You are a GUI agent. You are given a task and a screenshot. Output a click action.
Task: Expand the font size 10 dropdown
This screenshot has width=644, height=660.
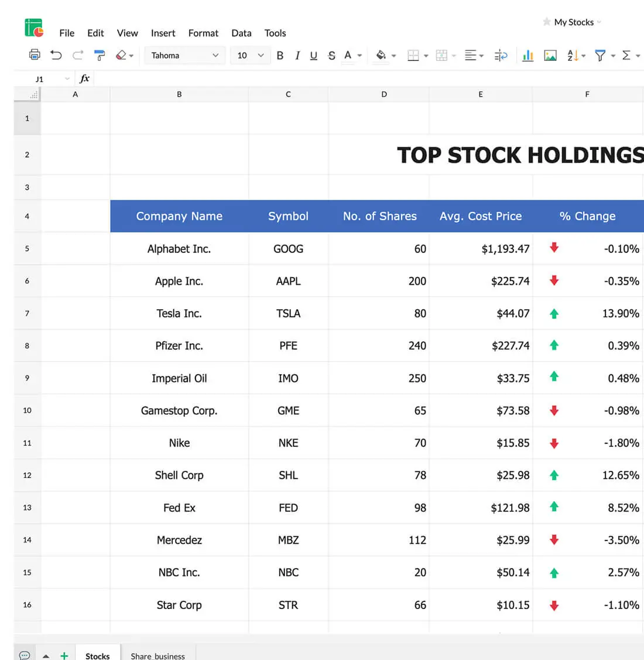tap(261, 55)
